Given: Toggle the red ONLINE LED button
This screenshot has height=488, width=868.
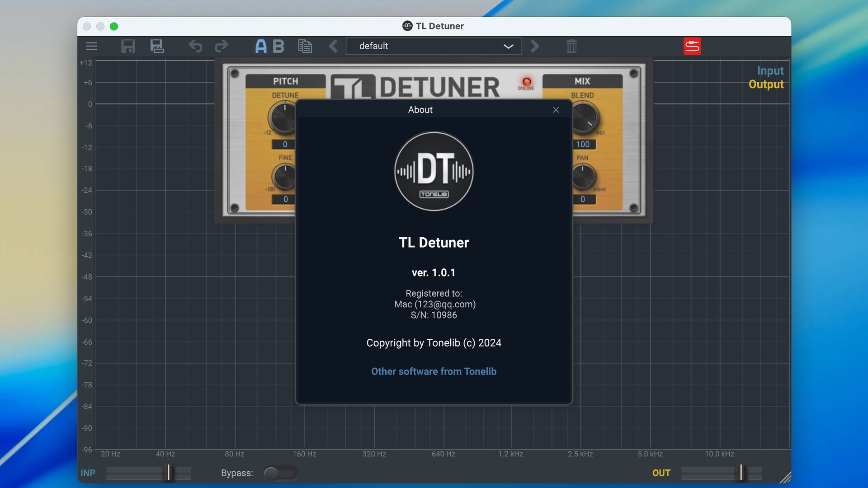Looking at the screenshot, I should tap(527, 82).
